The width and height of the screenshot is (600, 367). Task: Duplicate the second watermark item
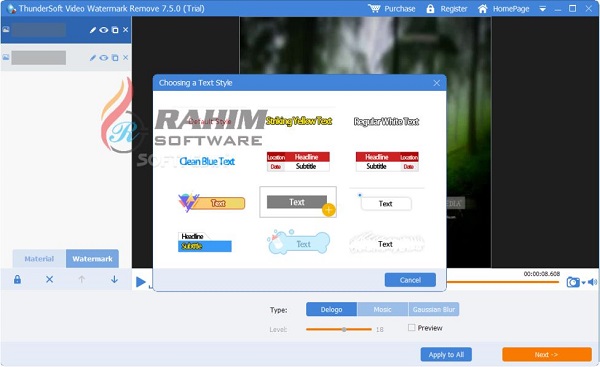point(115,58)
